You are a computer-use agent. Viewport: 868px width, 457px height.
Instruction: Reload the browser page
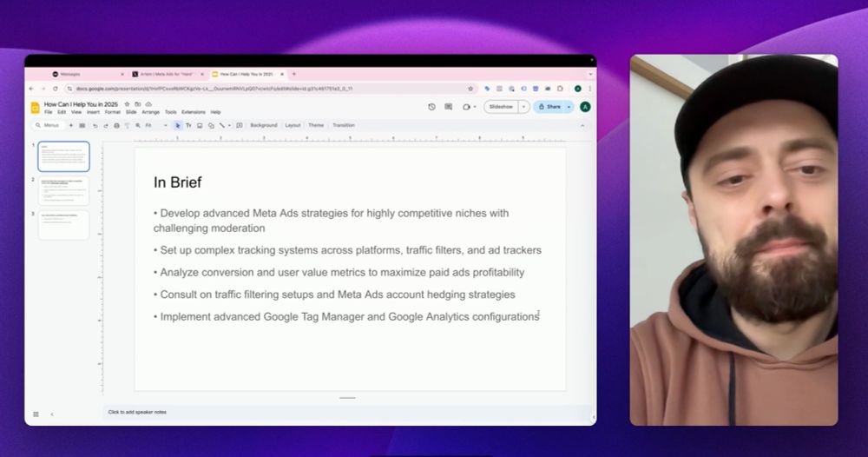click(x=56, y=89)
